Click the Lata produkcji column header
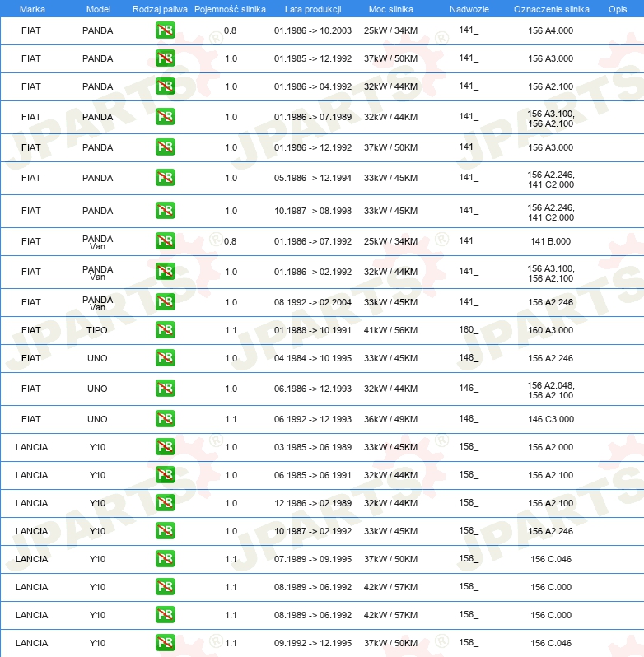 coord(313,9)
